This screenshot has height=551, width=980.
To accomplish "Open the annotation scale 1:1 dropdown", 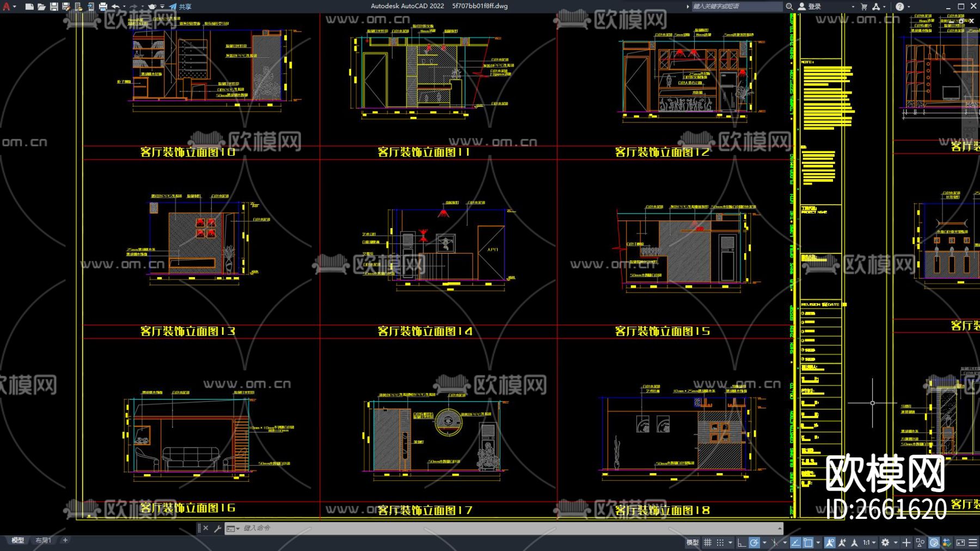I will 869,542.
